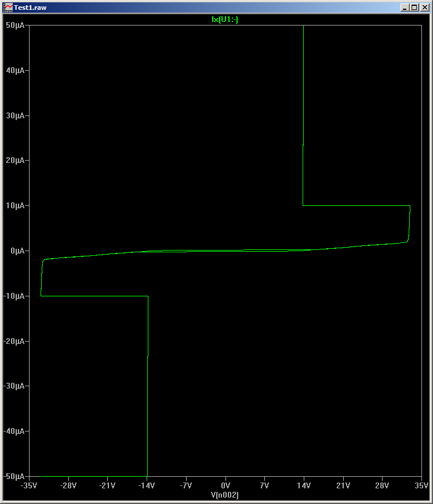Click the Test1.raw window icon
The image size is (433, 504).
[8, 8]
